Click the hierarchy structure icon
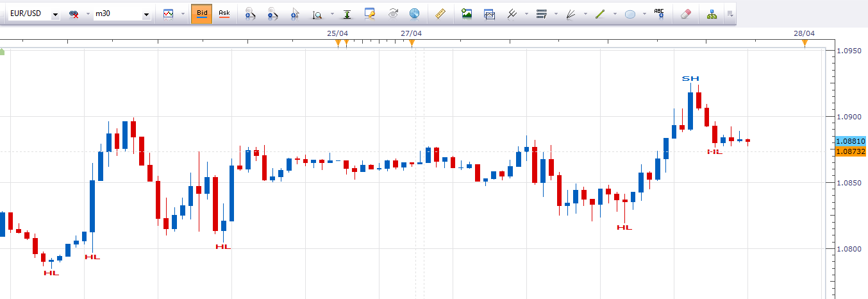Viewport: 868px width, 299px height. pos(712,13)
